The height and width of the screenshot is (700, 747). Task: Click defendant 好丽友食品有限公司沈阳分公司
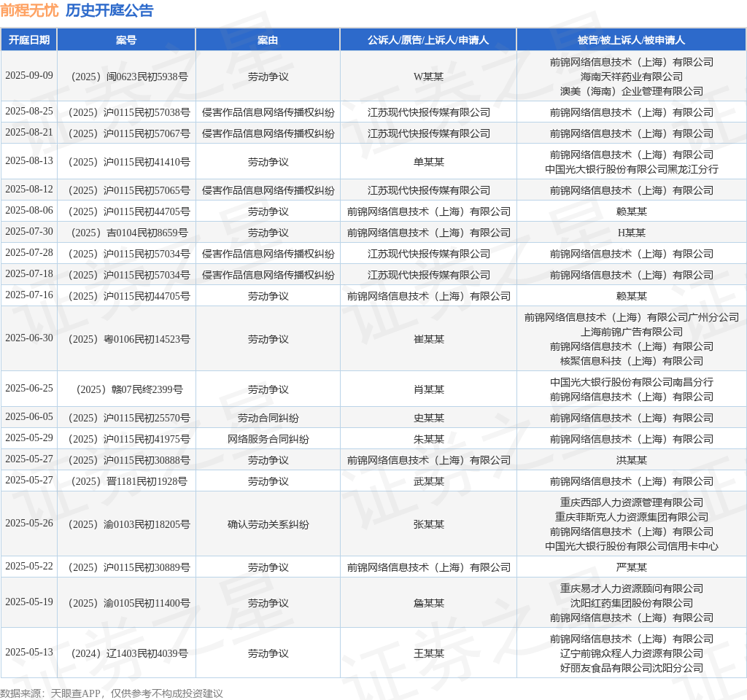[631, 668]
